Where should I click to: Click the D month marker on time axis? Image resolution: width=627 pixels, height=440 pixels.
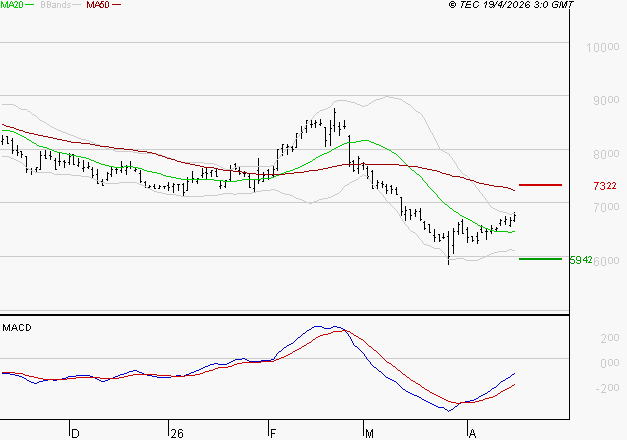click(75, 433)
